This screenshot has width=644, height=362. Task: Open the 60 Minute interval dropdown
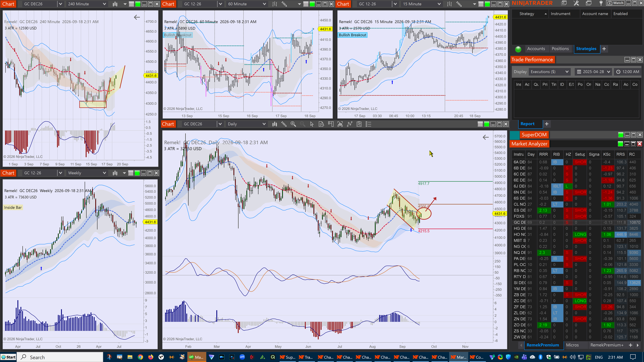tap(247, 4)
